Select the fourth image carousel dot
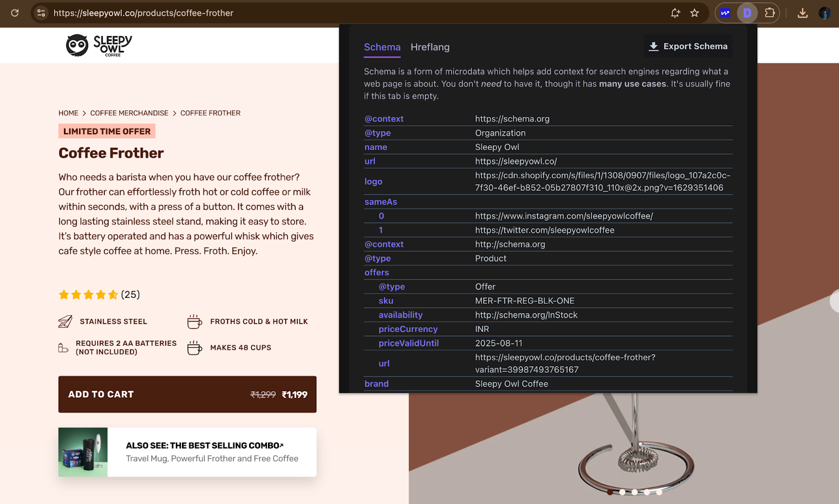Screen dimensions: 839x504 (x=647, y=492)
